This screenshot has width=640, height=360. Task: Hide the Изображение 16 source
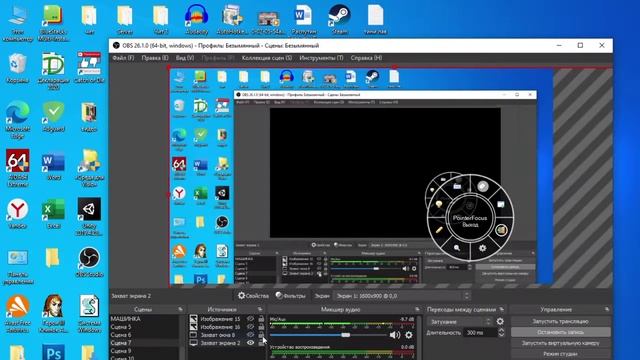pyautogui.click(x=250, y=327)
